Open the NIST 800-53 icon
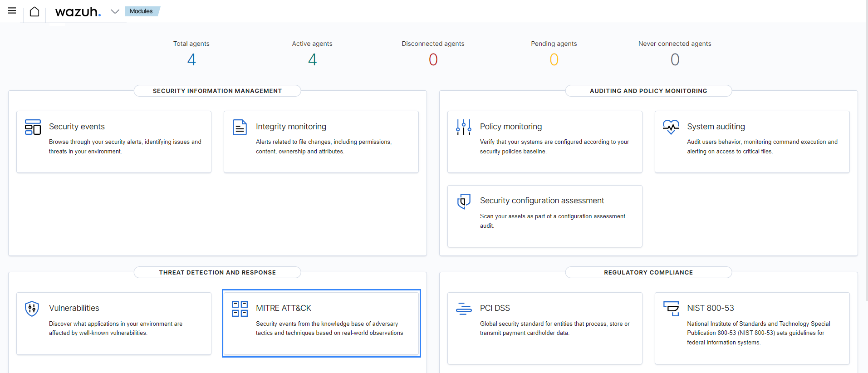This screenshot has width=868, height=373. click(671, 309)
